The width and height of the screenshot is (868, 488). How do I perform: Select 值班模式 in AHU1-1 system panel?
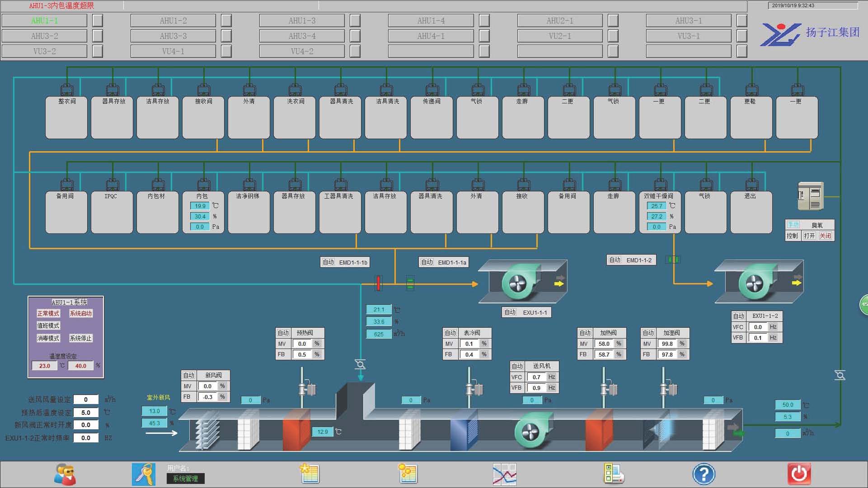click(x=48, y=325)
